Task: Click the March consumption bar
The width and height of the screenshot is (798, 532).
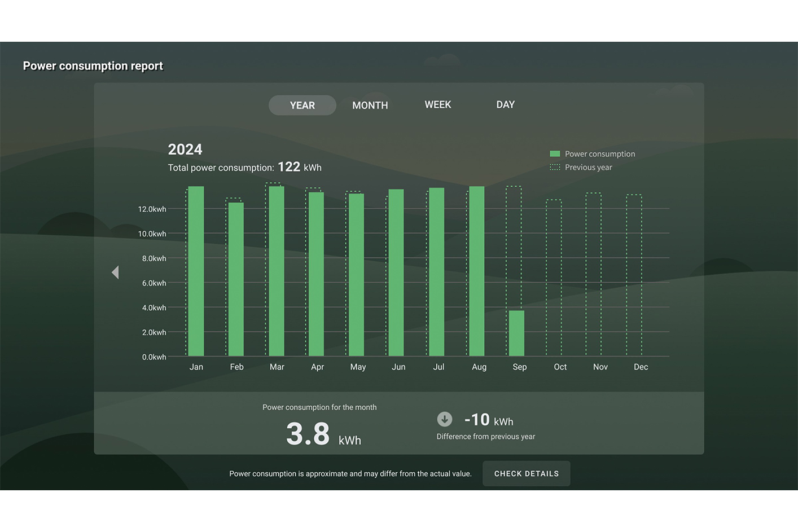Action: (x=277, y=271)
